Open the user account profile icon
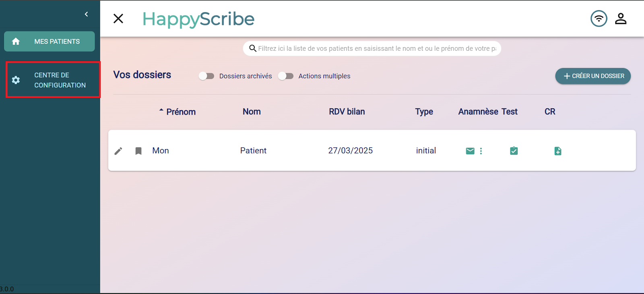 [621, 19]
